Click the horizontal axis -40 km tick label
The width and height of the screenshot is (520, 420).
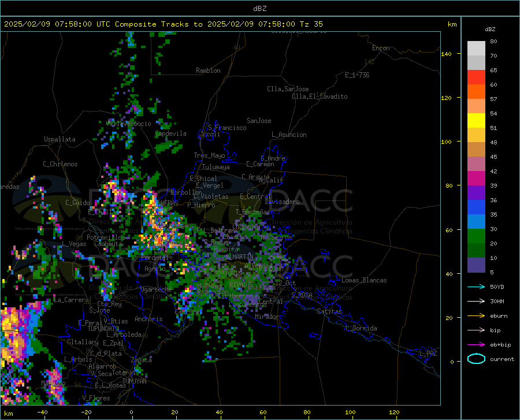click(x=42, y=412)
